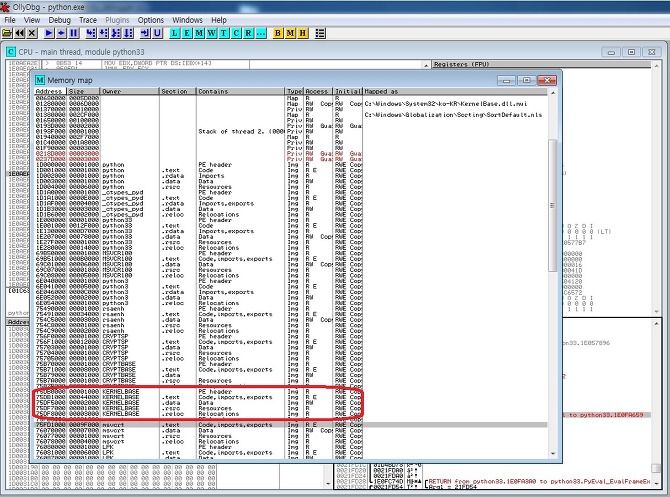Screen dimensions: 670x497
Task: Click the Access column header
Action: pyautogui.click(x=318, y=91)
